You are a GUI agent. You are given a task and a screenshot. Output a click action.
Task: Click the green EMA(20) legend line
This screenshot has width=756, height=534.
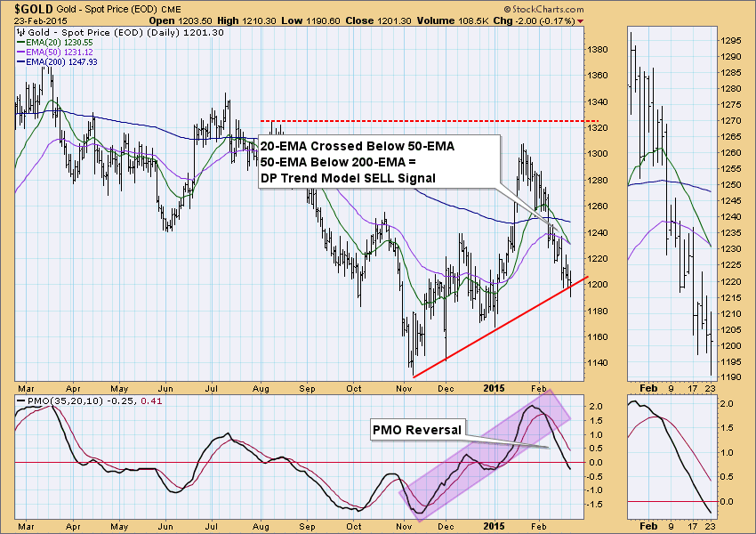click(21, 41)
